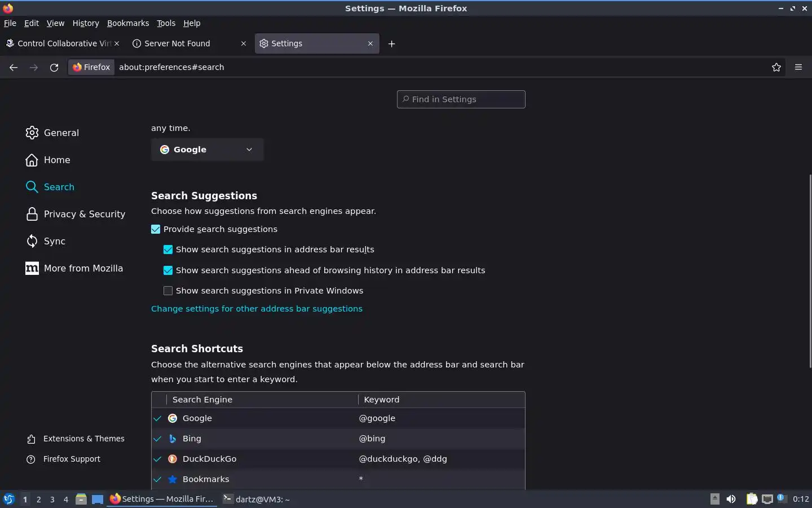
Task: Open the Sync settings panel
Action: pos(45,241)
